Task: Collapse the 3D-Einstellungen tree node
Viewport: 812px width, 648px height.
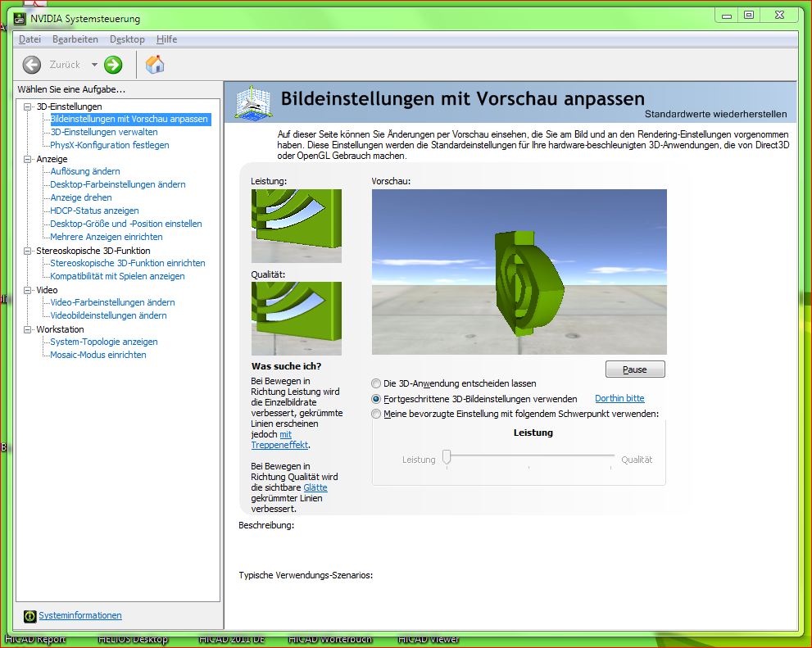Action: click(x=27, y=106)
